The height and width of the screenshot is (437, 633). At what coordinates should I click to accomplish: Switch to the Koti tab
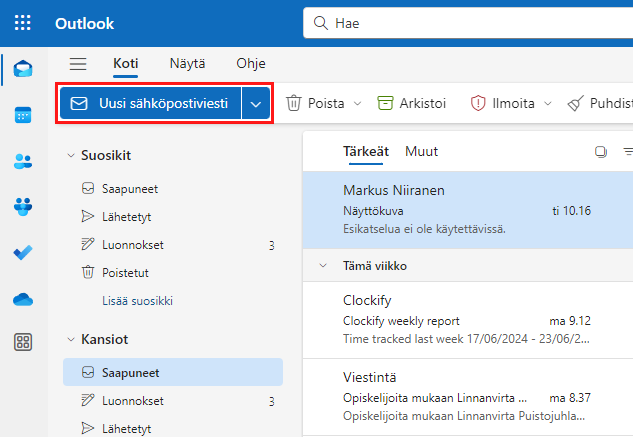coord(126,63)
